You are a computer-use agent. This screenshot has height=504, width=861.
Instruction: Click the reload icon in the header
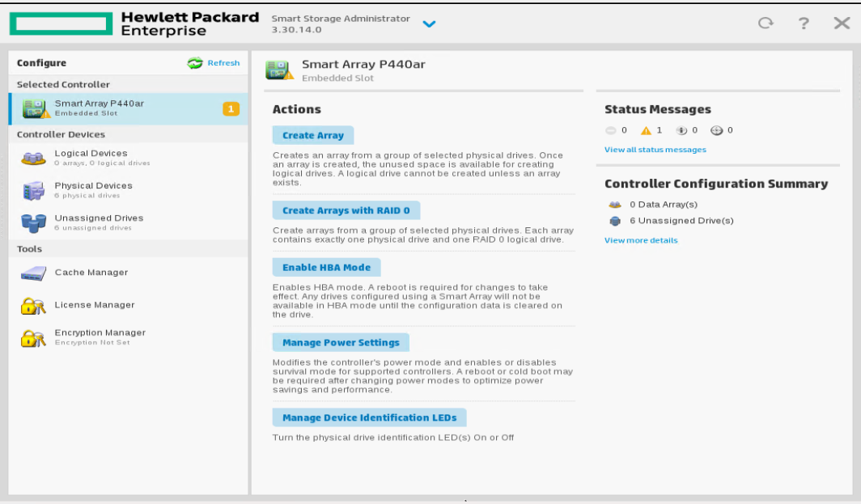coord(766,23)
